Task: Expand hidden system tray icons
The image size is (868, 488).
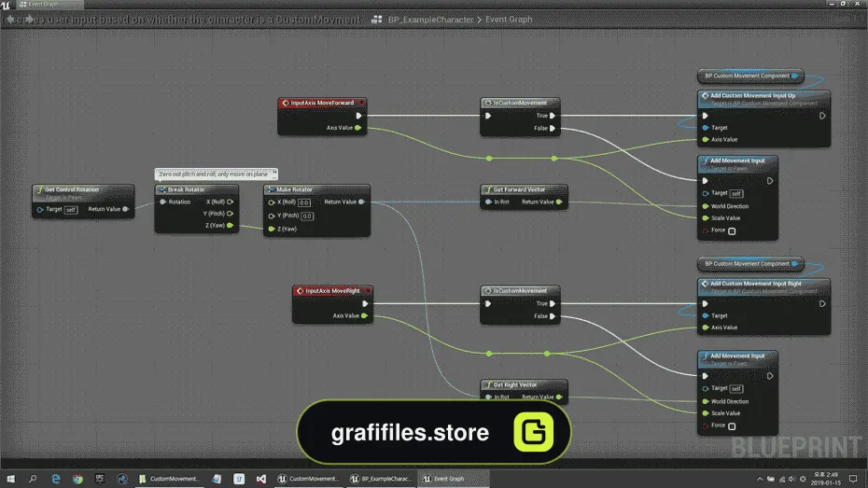Action: pos(760,480)
